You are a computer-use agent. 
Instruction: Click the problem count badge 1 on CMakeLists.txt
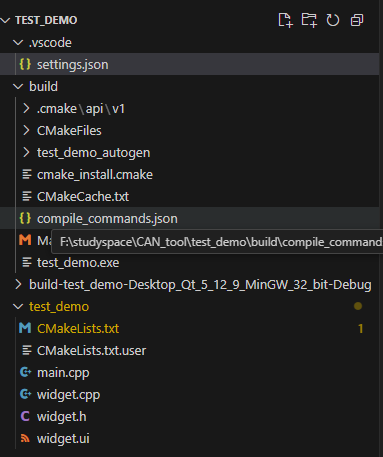pyautogui.click(x=360, y=329)
